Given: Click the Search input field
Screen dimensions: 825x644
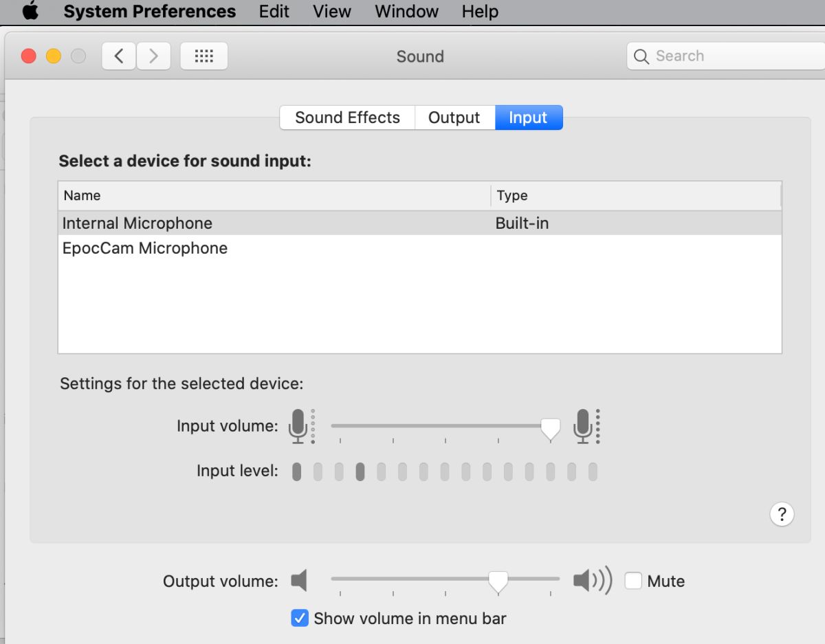Looking at the screenshot, I should [726, 56].
